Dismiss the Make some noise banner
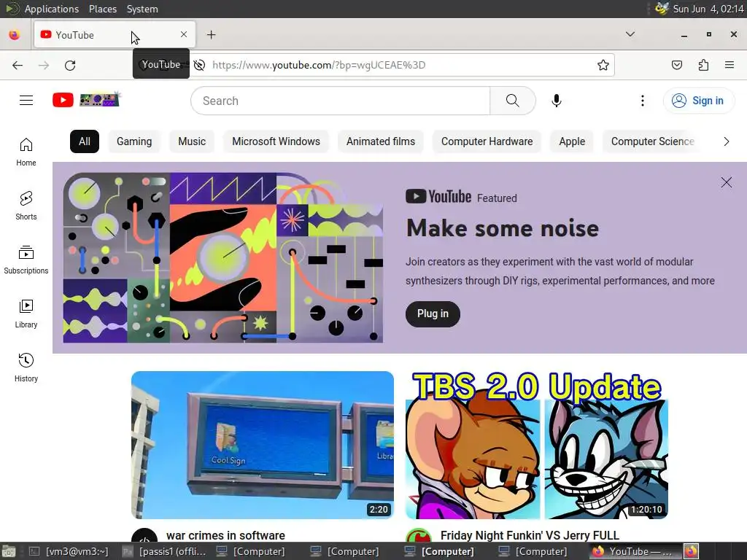This screenshot has width=747, height=560. click(726, 182)
